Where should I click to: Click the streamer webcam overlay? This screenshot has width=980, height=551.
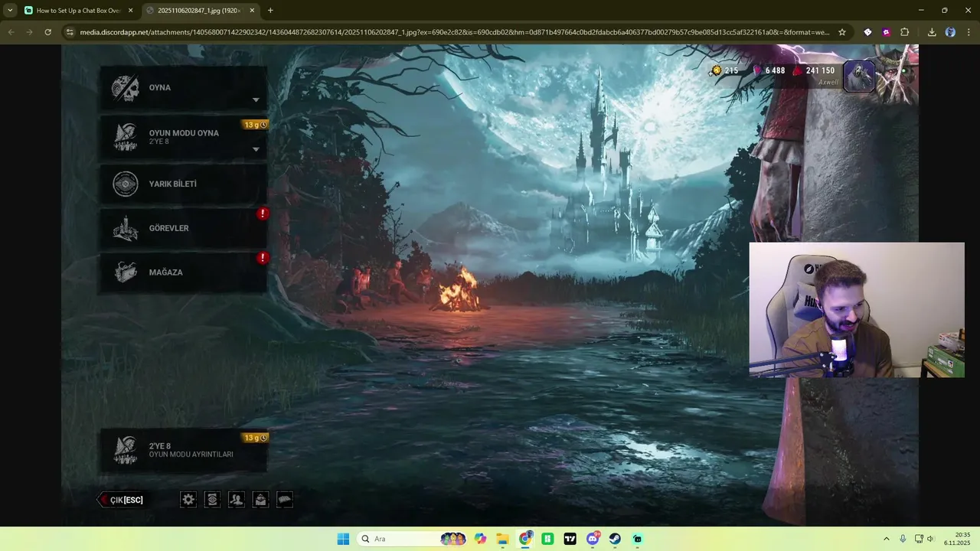[x=857, y=310]
